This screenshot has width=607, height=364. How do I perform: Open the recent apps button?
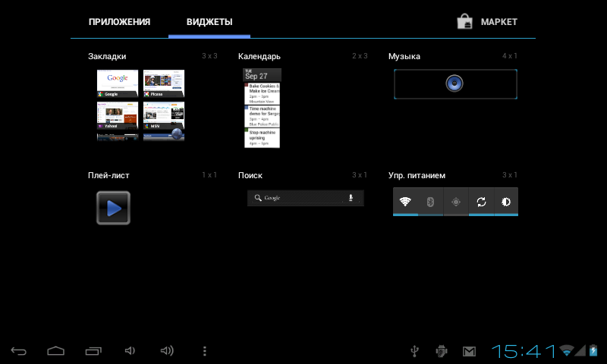(x=93, y=351)
